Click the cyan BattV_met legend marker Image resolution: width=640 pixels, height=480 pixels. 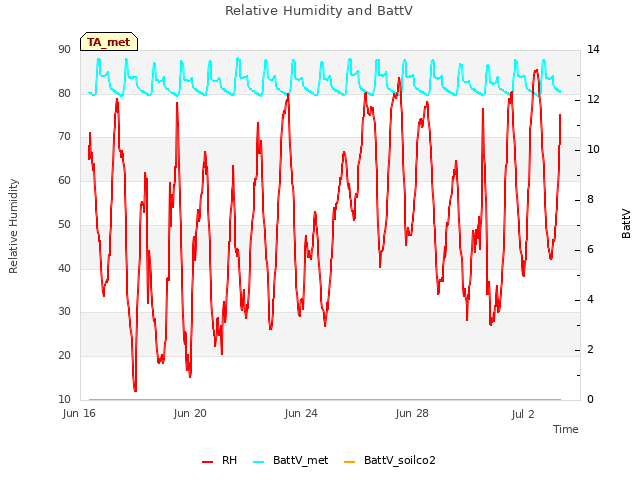(x=258, y=462)
